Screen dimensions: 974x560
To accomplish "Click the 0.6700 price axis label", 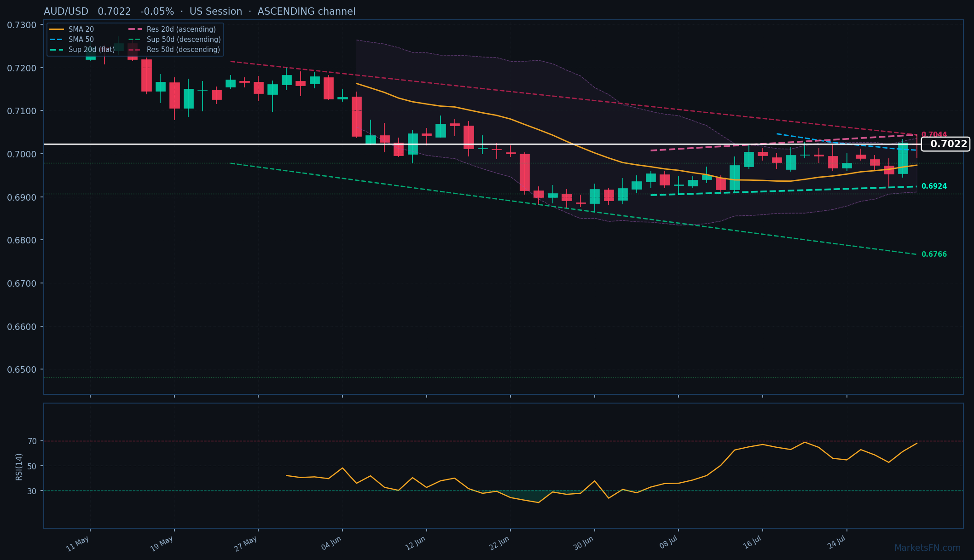I will click(22, 283).
